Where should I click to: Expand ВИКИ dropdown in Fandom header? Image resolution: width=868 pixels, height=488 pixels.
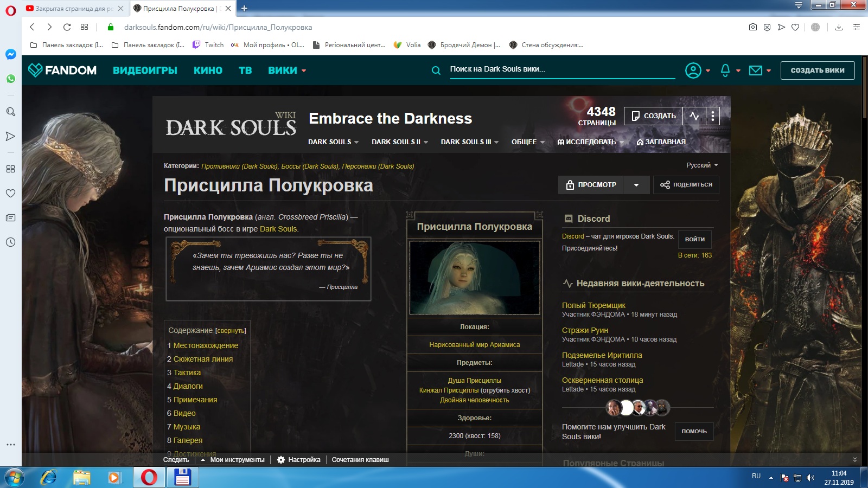[287, 70]
